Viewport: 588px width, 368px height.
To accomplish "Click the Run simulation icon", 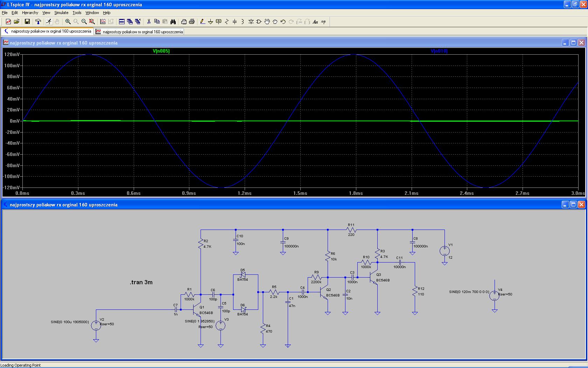I will (x=49, y=22).
